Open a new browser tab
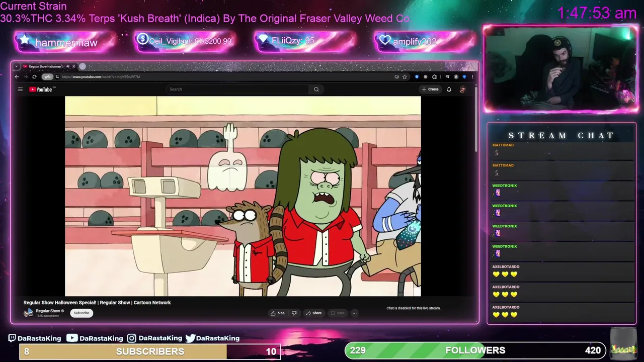This screenshot has width=644, height=362. point(83,66)
